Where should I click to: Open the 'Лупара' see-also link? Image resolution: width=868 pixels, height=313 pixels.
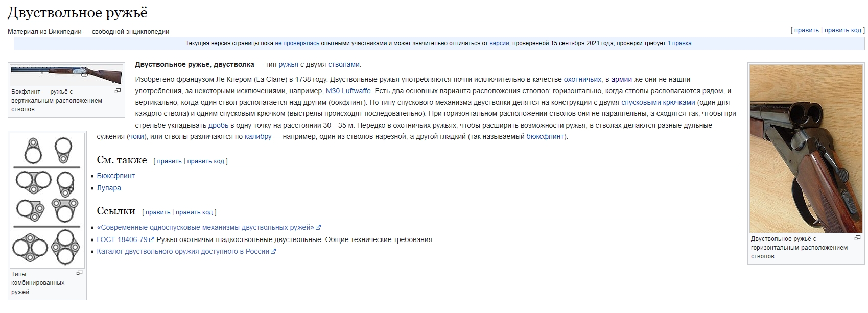pos(109,188)
